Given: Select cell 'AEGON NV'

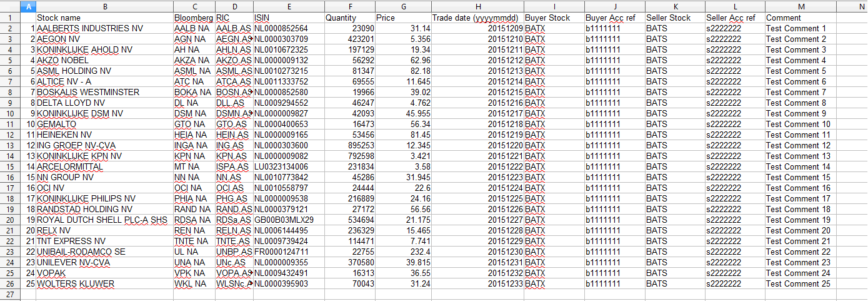Looking at the screenshot, I should 104,39.
